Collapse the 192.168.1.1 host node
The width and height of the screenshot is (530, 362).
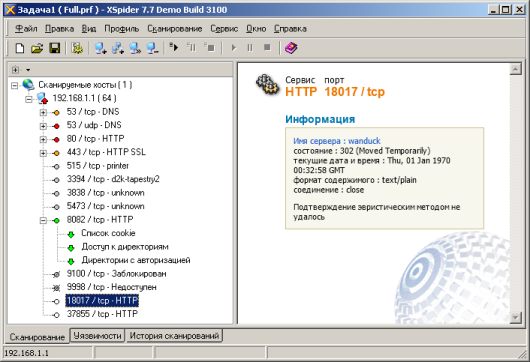click(29, 99)
